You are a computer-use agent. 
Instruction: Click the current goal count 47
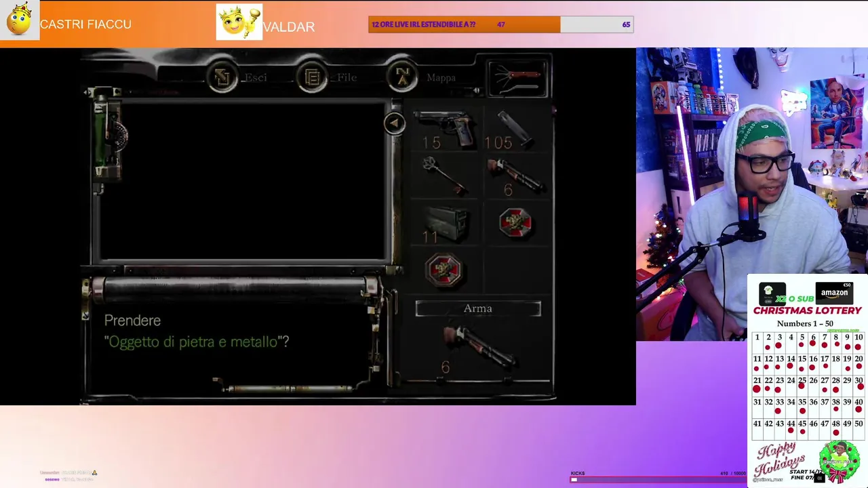(500, 24)
